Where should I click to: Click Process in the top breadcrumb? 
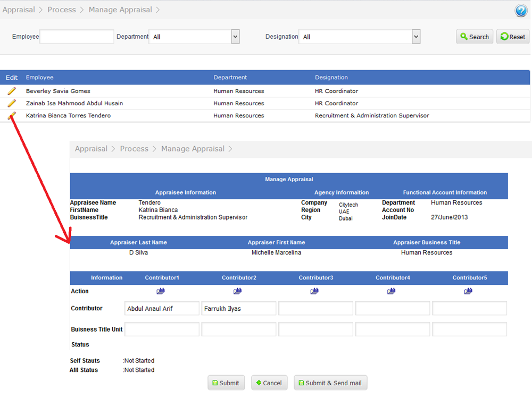click(62, 10)
